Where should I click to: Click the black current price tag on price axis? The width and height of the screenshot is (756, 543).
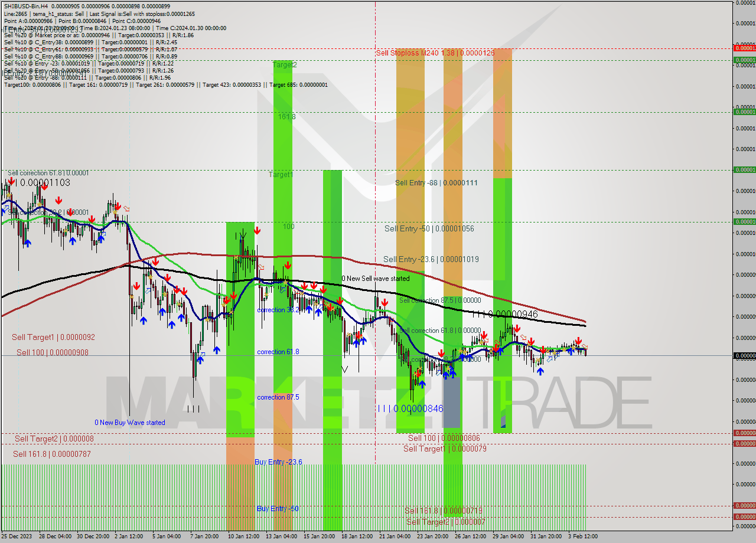coord(744,356)
